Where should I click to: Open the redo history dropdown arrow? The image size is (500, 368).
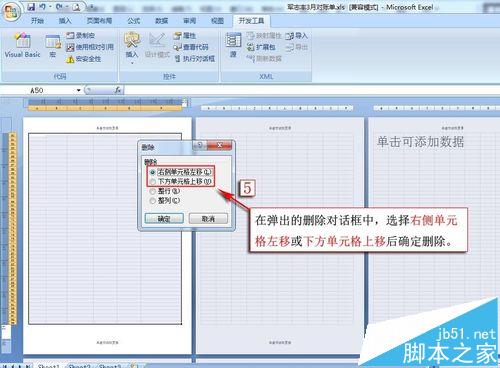pos(67,7)
